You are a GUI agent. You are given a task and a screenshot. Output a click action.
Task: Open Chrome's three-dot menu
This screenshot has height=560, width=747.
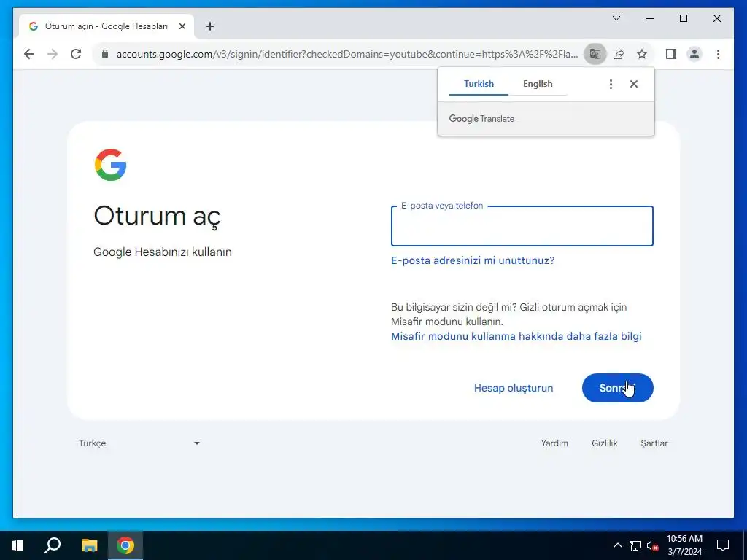click(x=718, y=54)
